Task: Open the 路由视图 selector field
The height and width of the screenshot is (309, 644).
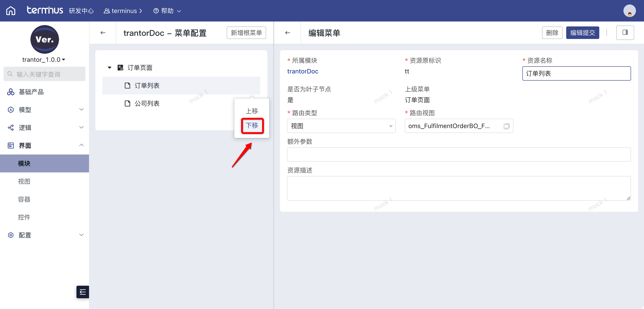Action: tap(459, 126)
